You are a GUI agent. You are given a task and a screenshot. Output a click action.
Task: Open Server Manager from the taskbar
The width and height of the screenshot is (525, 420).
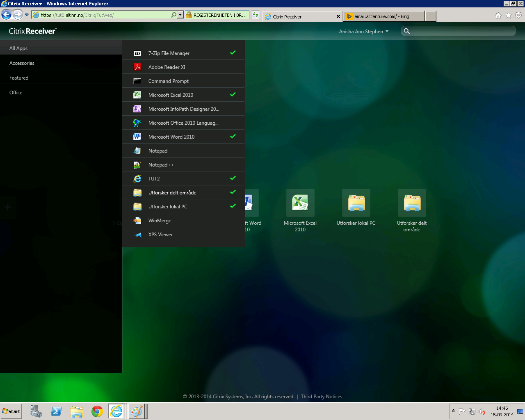(x=36, y=411)
